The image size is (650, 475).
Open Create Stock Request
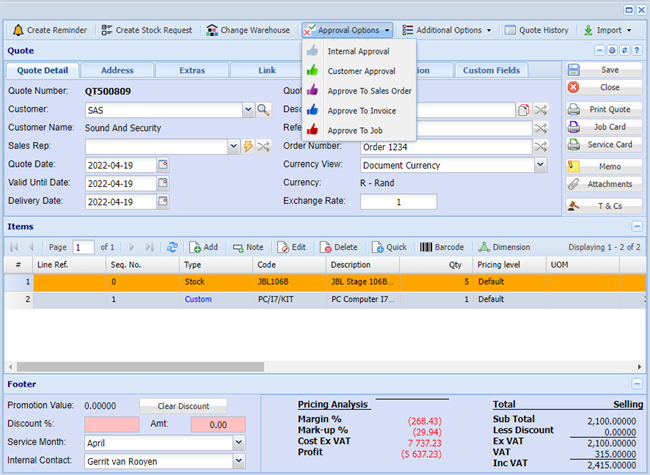tap(148, 30)
